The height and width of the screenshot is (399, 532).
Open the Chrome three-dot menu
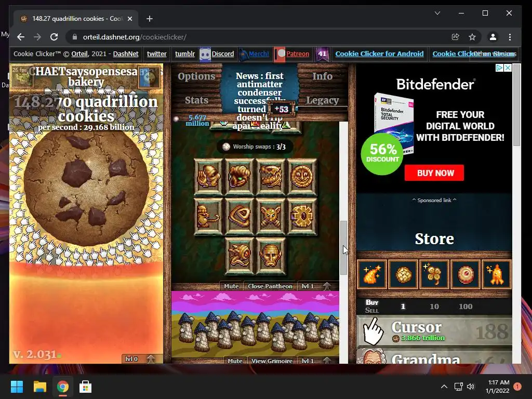point(510,37)
